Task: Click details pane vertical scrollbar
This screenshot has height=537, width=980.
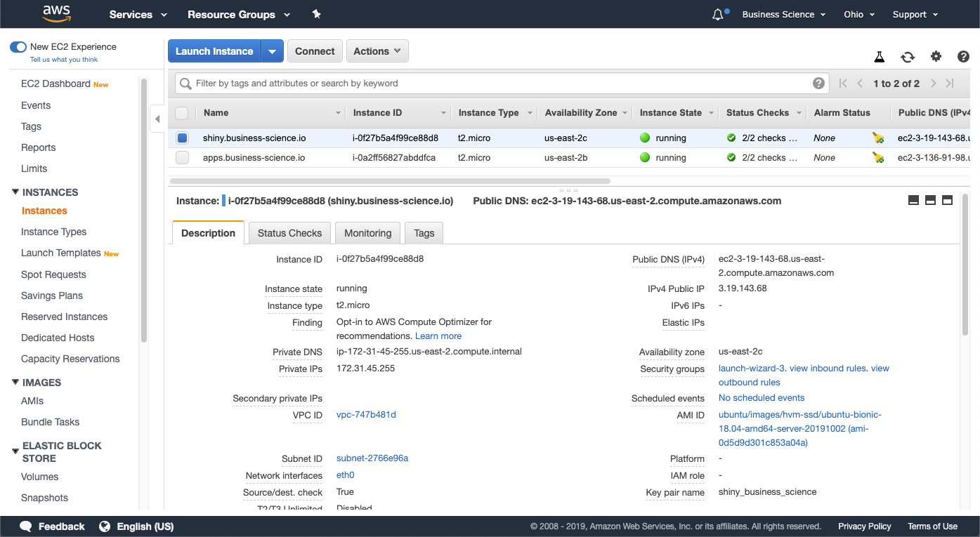Action: click(x=965, y=265)
